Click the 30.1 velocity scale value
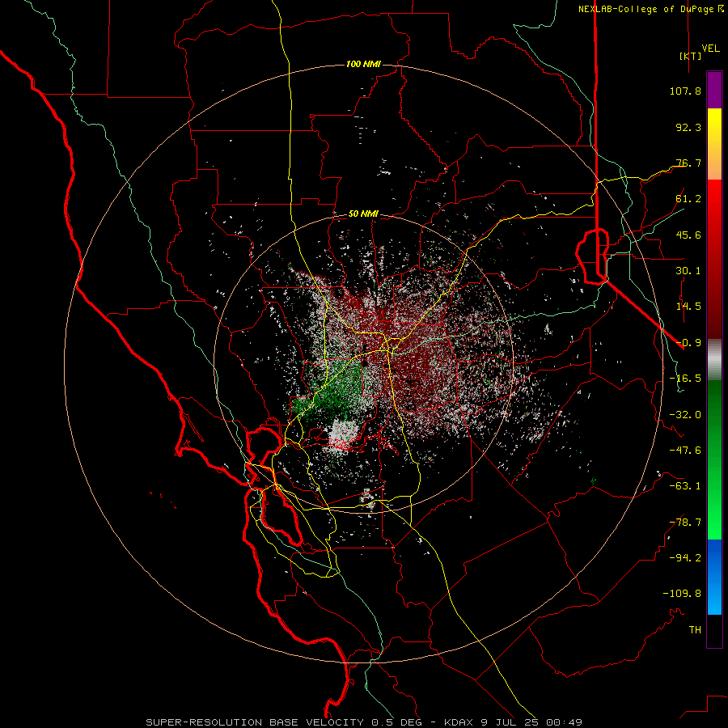This screenshot has width=728, height=728. (x=688, y=271)
